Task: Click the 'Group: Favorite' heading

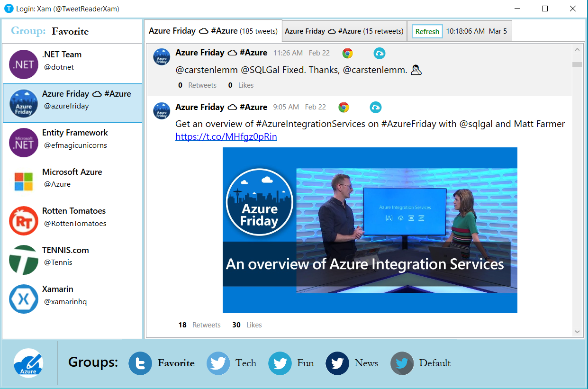Action: 50,31
